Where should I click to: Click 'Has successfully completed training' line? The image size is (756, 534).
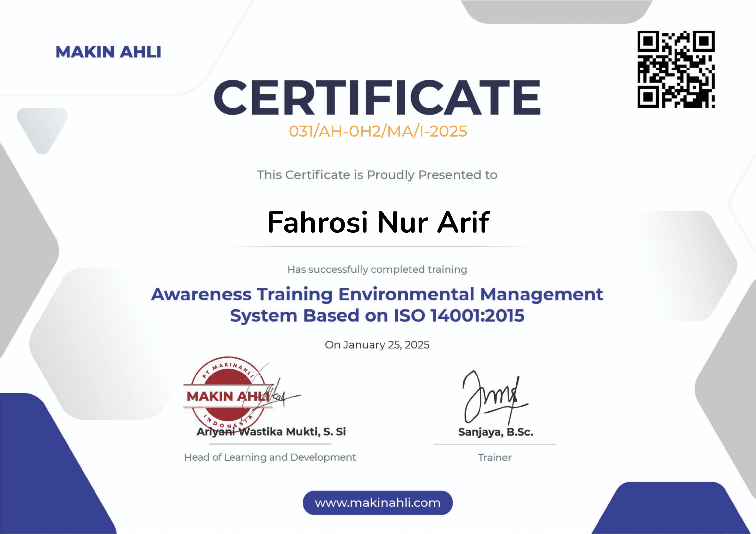coord(377,269)
